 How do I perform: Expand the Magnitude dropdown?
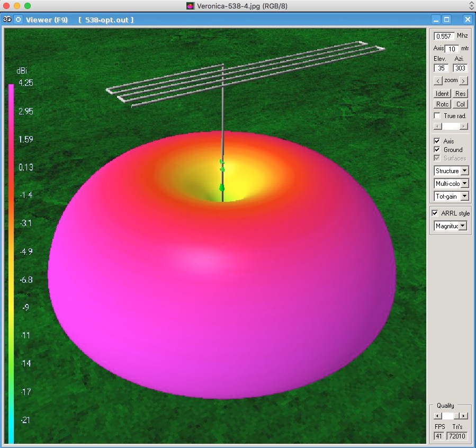click(x=463, y=226)
